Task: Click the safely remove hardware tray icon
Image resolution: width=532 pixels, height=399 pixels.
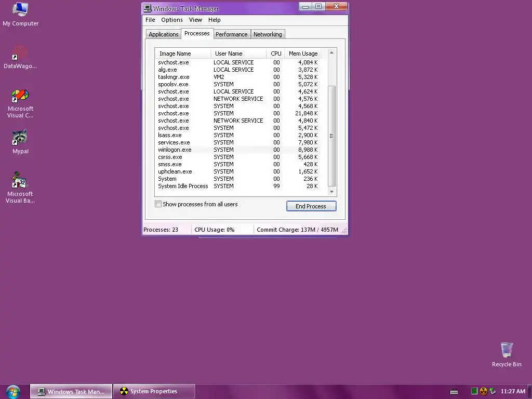Action: (x=493, y=391)
